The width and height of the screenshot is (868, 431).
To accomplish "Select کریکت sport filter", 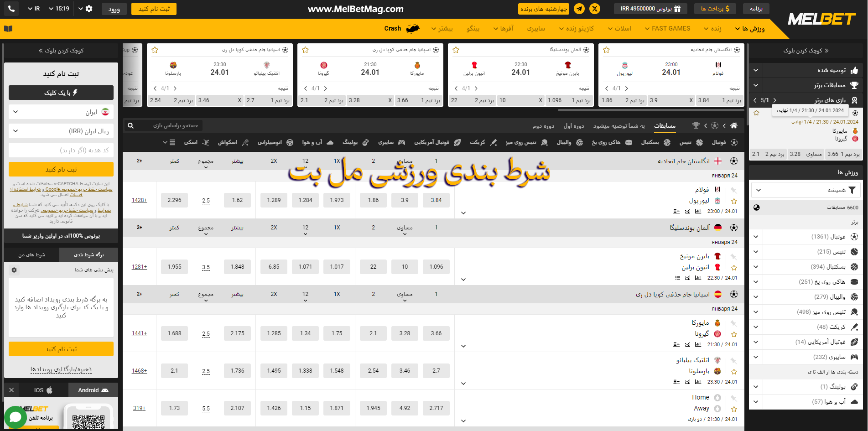I will pos(483,142).
